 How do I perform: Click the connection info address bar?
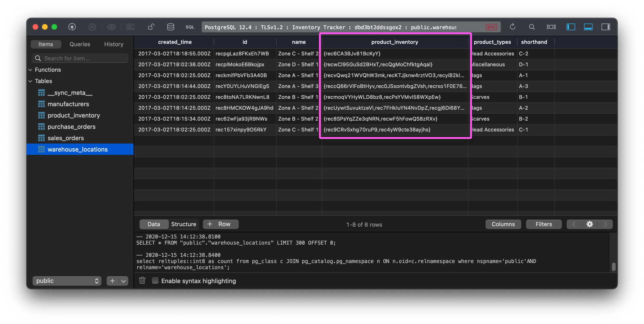pos(351,27)
